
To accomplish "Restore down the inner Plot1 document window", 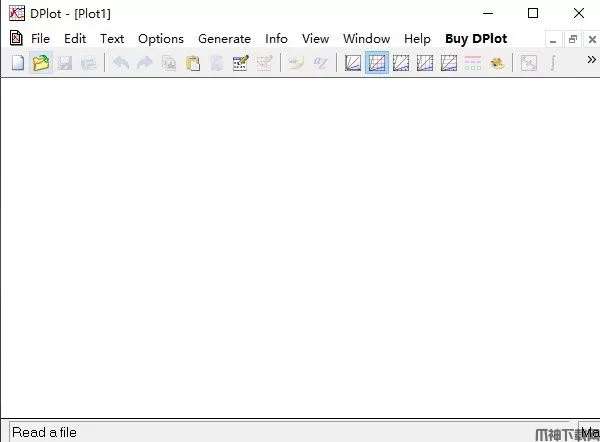I will click(x=573, y=39).
